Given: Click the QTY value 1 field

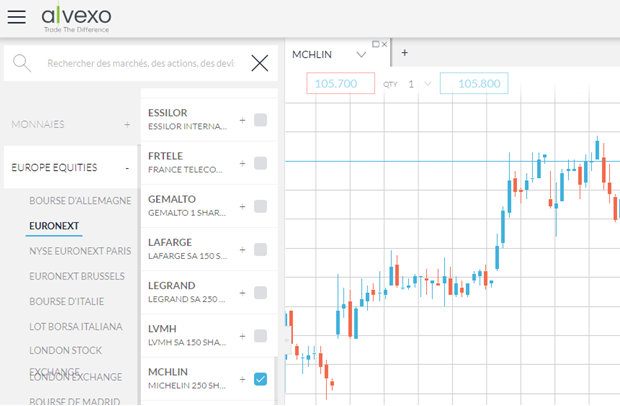Looking at the screenshot, I should tap(411, 84).
